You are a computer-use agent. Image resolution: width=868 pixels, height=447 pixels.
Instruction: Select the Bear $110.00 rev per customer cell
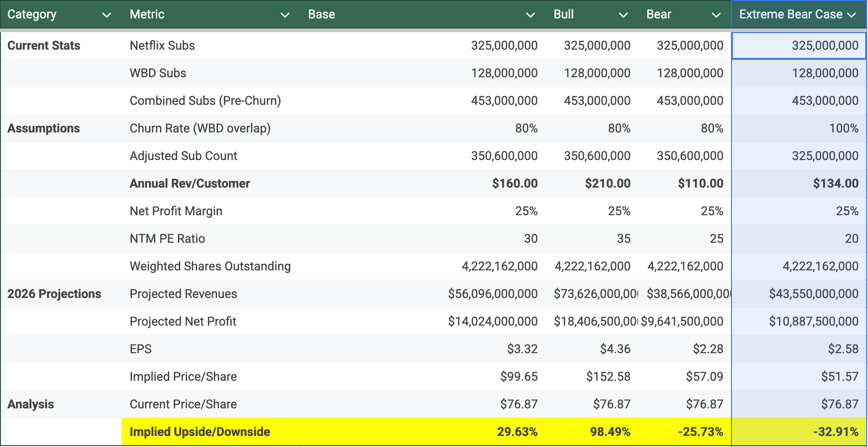[685, 183]
